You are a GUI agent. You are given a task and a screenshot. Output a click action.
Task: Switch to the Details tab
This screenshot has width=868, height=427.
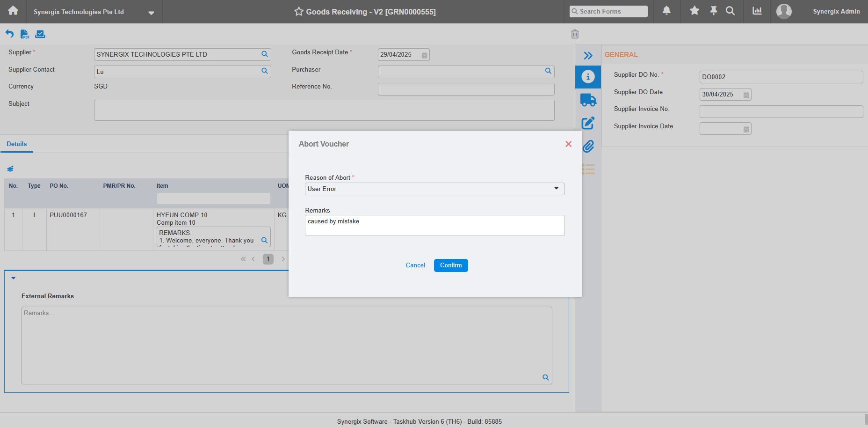(x=16, y=144)
